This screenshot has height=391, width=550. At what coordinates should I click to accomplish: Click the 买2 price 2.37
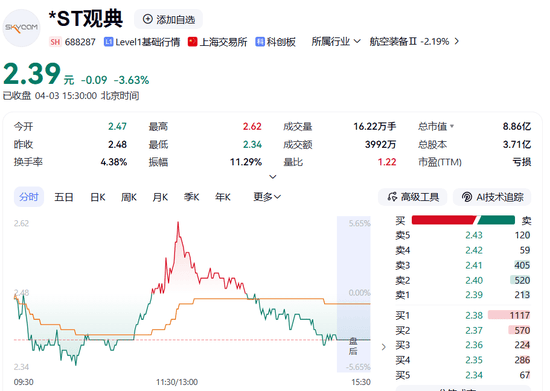click(x=474, y=330)
